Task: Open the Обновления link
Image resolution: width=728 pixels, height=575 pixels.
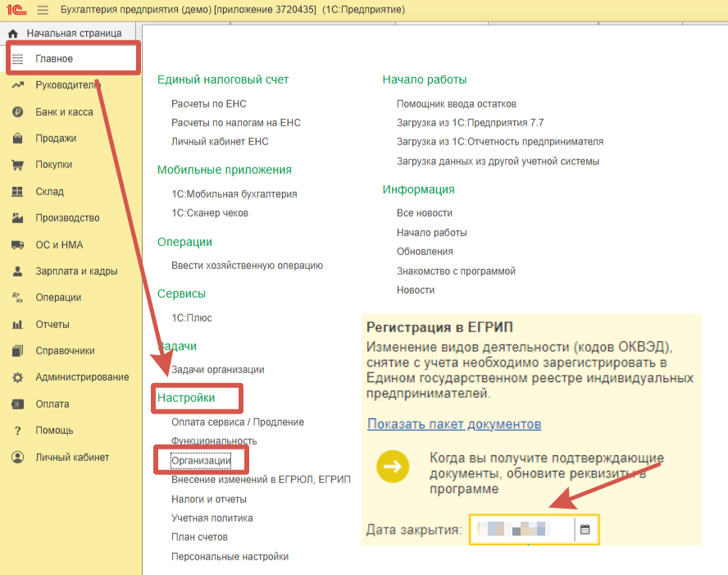Action: pos(425,251)
